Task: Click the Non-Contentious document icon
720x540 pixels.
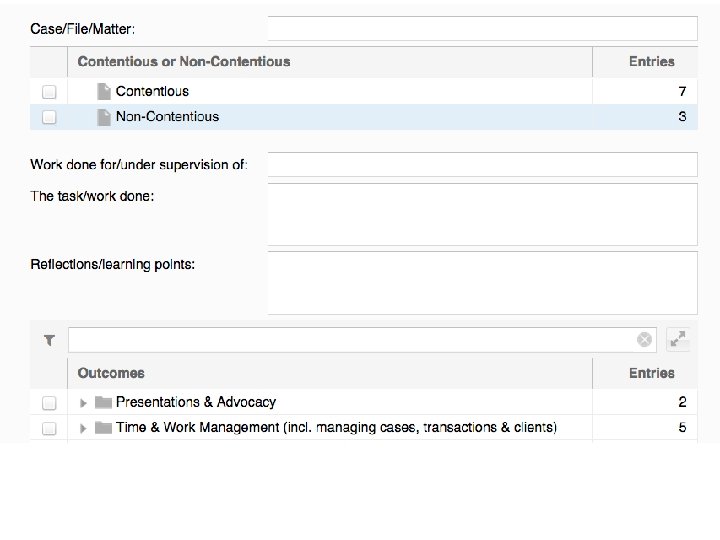Action: pos(103,117)
